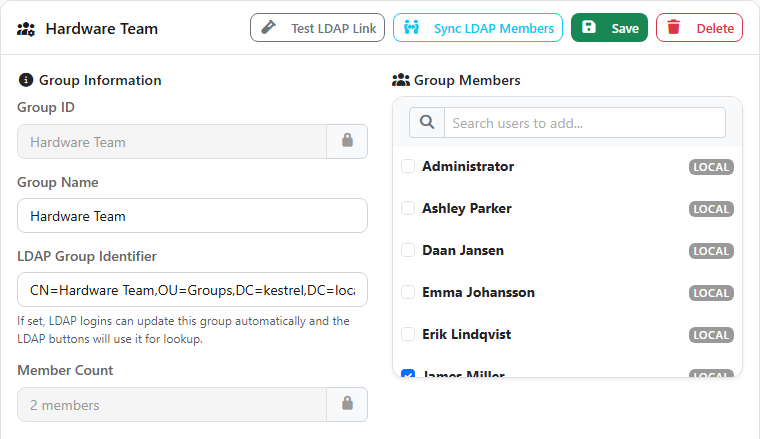
Task: Focus the Group Name input field
Action: click(192, 216)
